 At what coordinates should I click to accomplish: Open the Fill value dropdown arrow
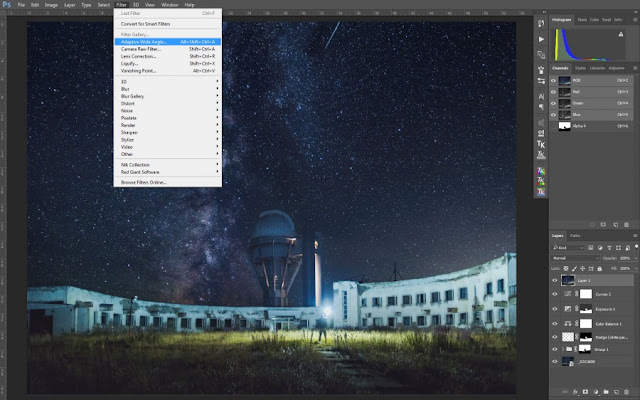coord(635,269)
